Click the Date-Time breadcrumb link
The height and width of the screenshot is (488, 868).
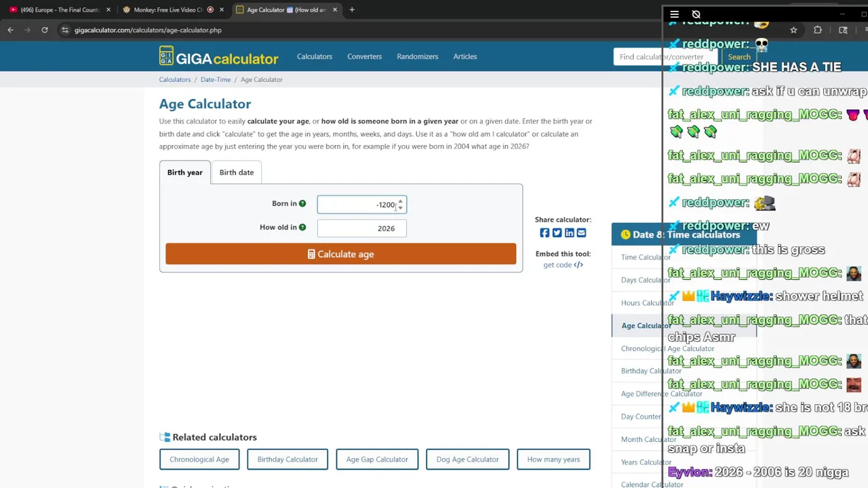click(x=216, y=79)
